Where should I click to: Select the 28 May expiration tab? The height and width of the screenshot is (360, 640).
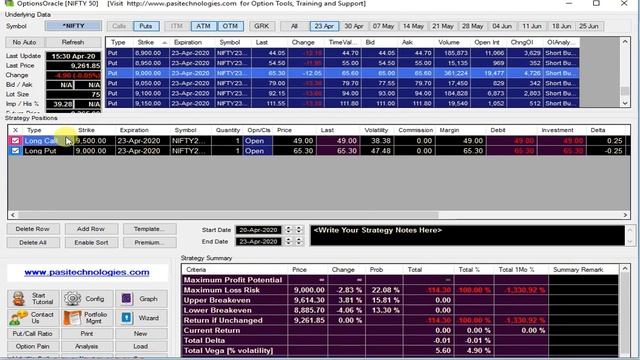pos(473,26)
